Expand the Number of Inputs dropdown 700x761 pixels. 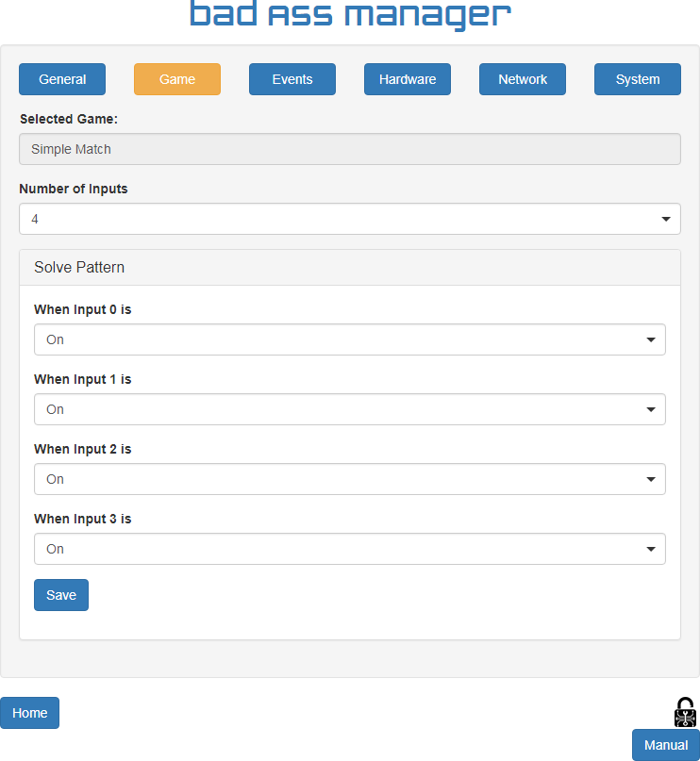(x=350, y=219)
